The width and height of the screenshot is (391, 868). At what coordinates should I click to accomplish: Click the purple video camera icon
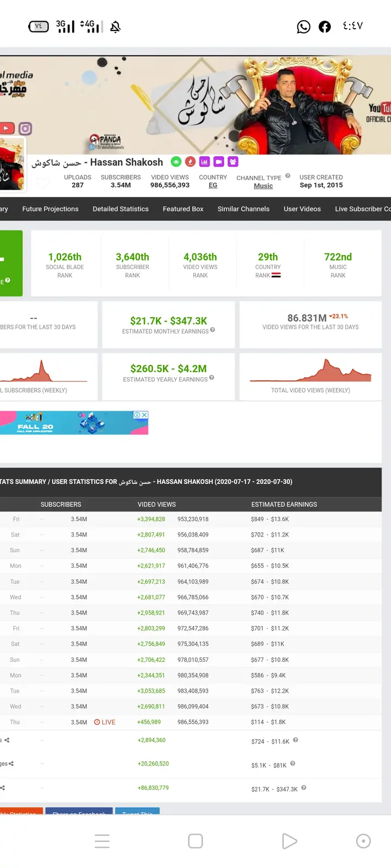pos(219,162)
